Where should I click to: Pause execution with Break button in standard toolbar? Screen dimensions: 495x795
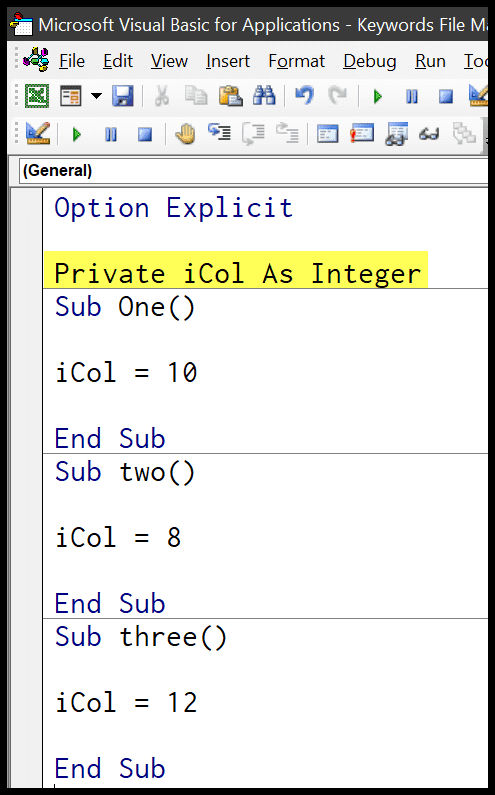(x=412, y=96)
